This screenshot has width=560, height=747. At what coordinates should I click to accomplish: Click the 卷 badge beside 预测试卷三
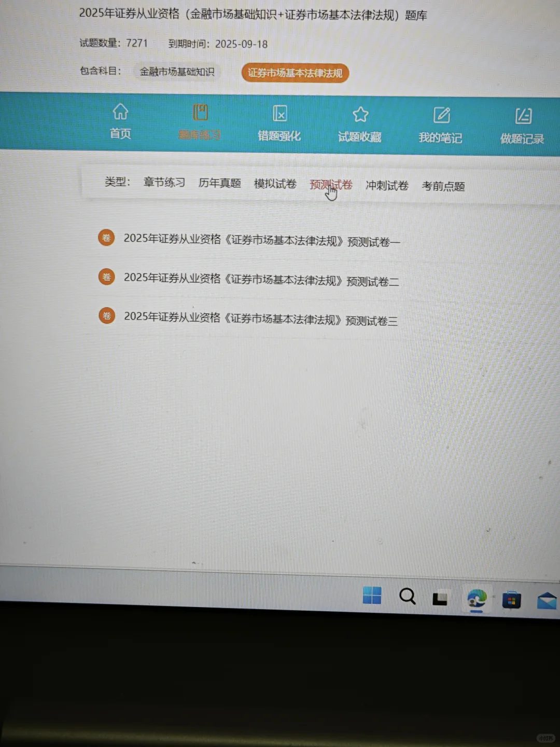[x=106, y=315]
